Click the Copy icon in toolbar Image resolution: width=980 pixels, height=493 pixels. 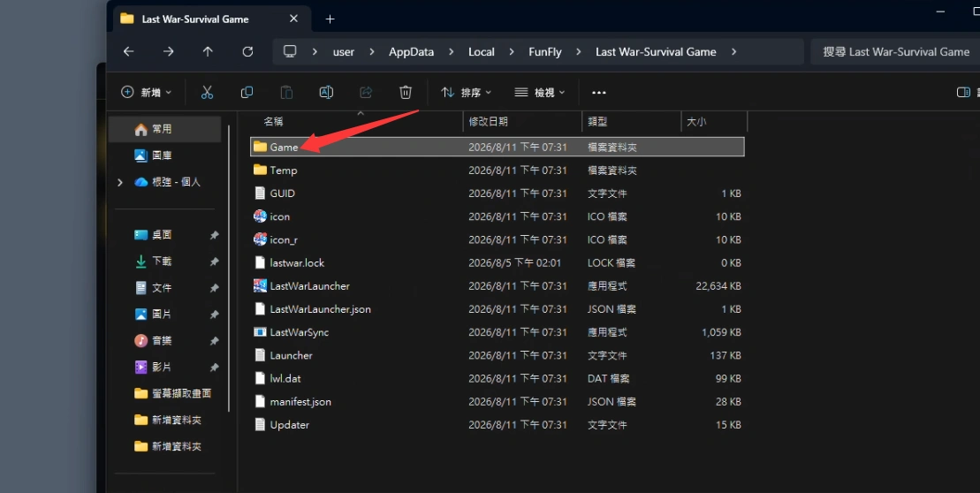click(247, 93)
